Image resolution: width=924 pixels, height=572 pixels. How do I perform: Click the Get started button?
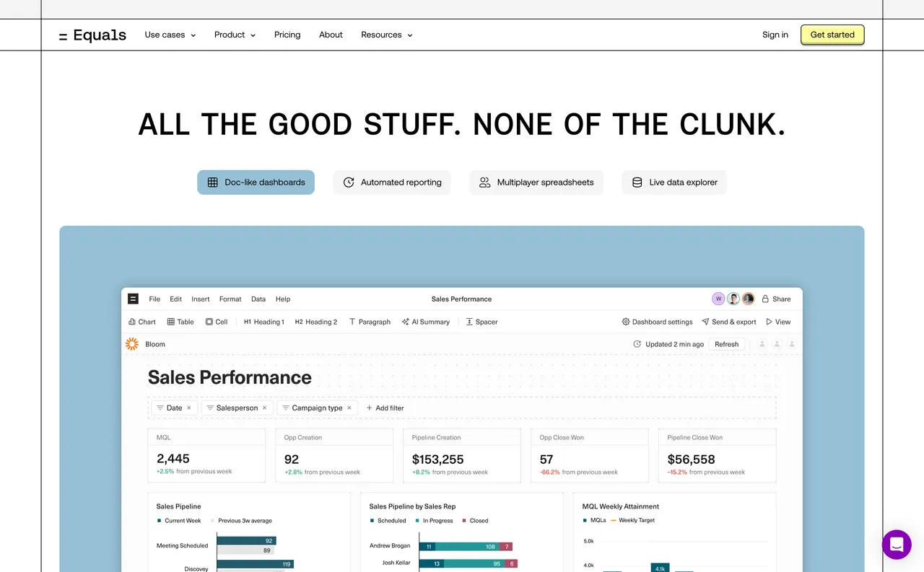(x=832, y=34)
